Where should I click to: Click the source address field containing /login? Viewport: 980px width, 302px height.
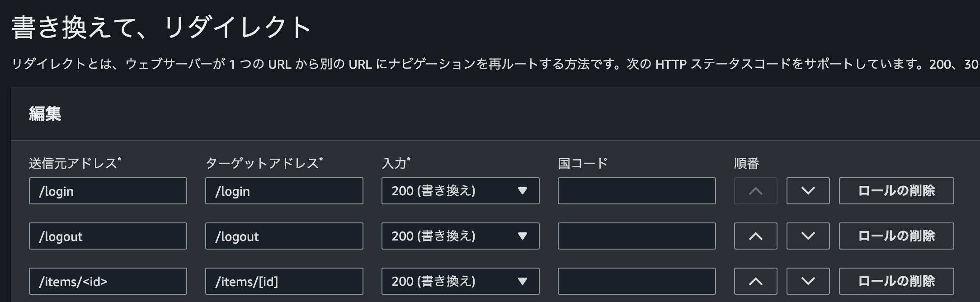108,191
